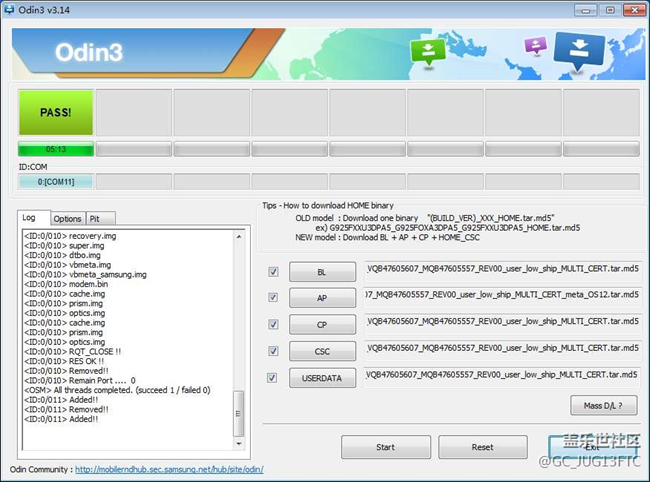Untick the USERDATA file checkbox
This screenshot has height=482, width=650.
click(x=272, y=378)
